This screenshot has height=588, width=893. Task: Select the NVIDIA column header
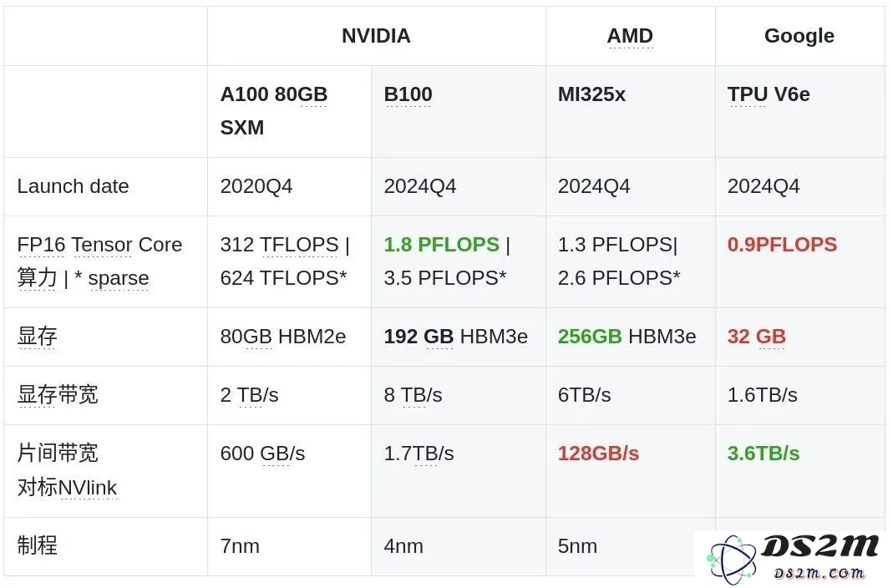[x=376, y=36]
